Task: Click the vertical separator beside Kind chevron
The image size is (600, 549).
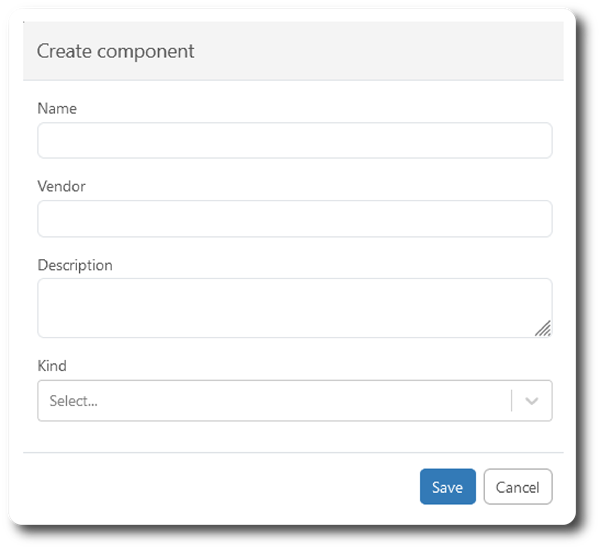Action: [512, 401]
